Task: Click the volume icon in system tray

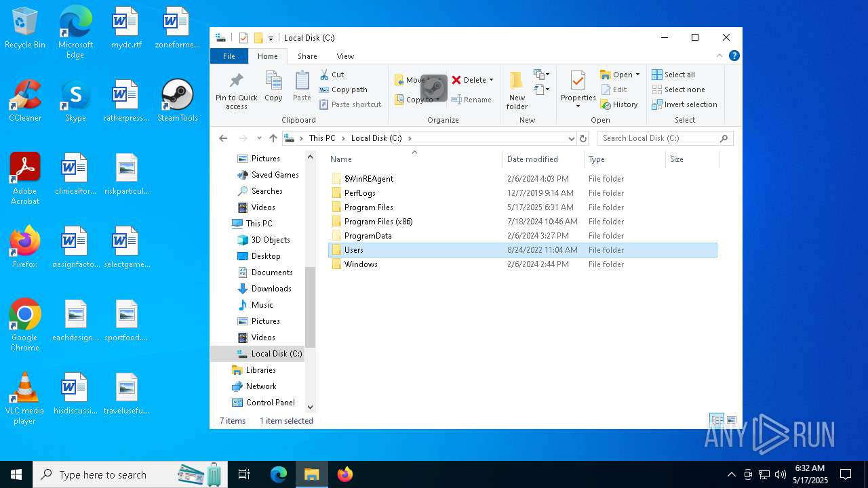Action: click(x=781, y=474)
